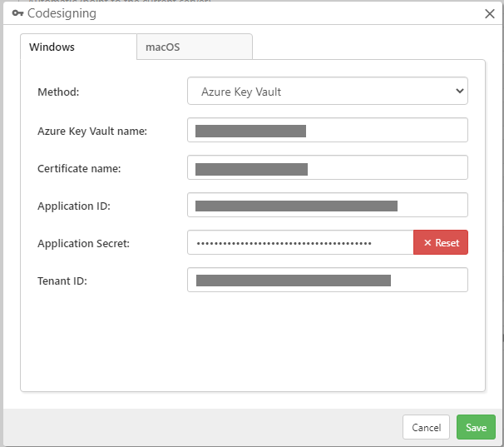Save the codesigning settings

[476, 427]
